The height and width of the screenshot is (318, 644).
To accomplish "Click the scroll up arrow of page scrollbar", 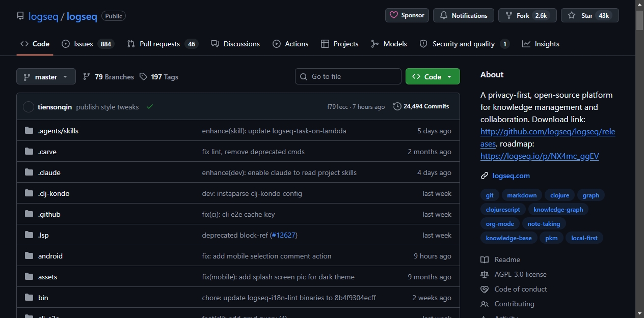I will (639, 4).
